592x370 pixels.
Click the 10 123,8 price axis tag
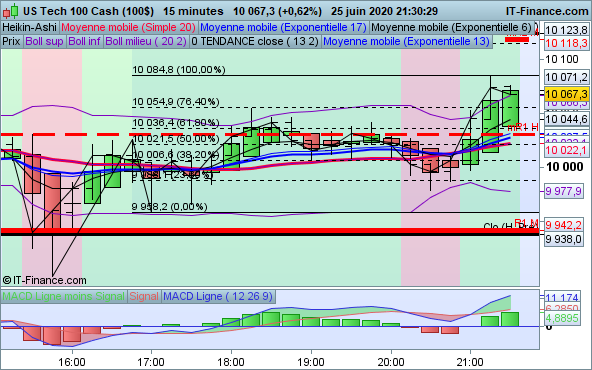[x=566, y=30]
